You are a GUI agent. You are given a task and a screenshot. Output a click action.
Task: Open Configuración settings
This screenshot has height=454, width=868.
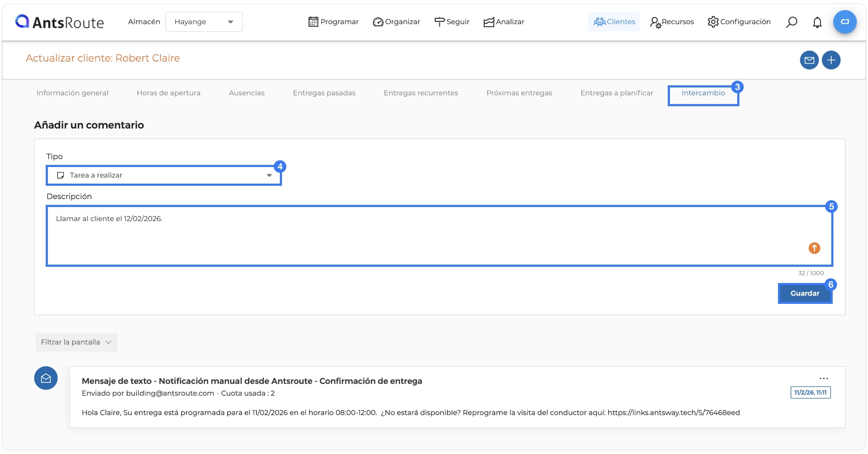pos(739,22)
